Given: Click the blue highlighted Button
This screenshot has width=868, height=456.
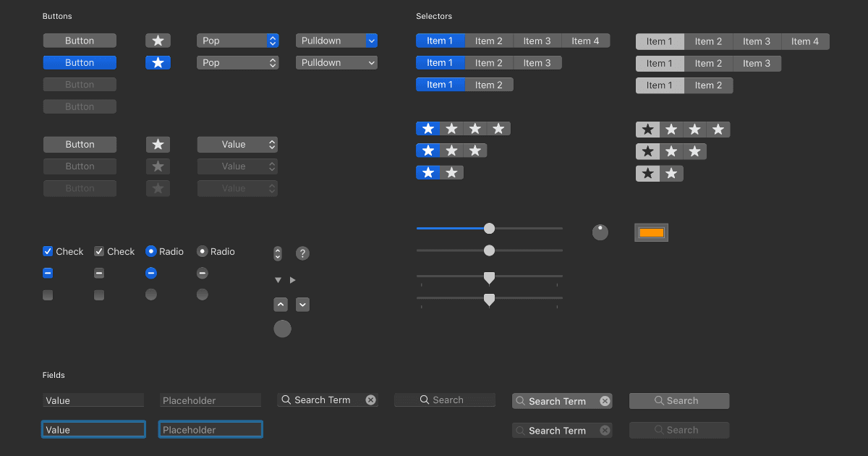Looking at the screenshot, I should (80, 63).
